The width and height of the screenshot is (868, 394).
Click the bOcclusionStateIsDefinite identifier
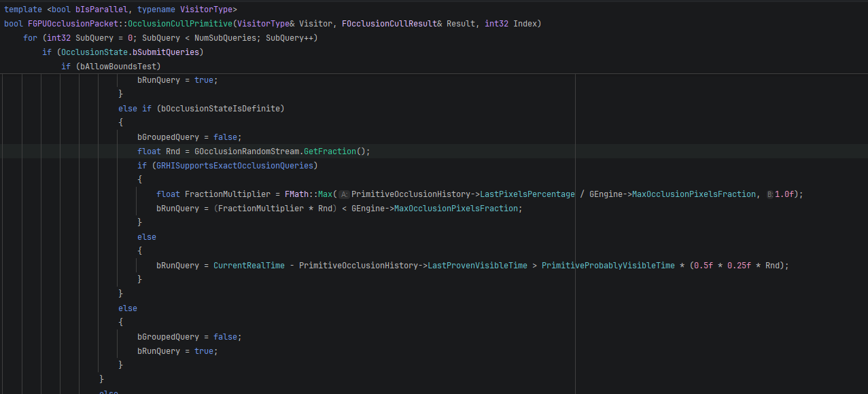(x=220, y=109)
